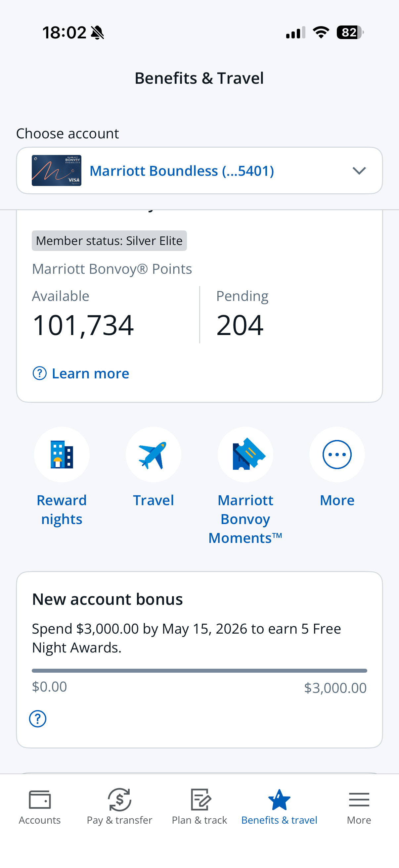Tap the Pay & transfer dollar icon
Screen dimensions: 399x868
pyautogui.click(x=119, y=799)
